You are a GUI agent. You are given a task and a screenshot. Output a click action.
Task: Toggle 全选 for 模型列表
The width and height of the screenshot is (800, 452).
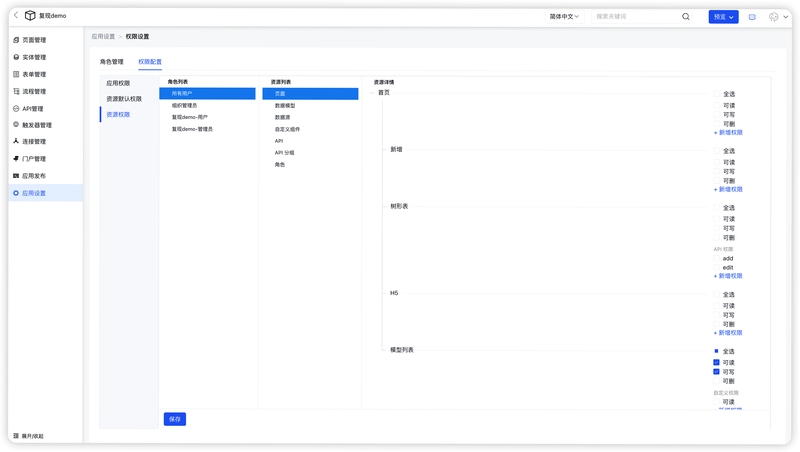(x=716, y=351)
